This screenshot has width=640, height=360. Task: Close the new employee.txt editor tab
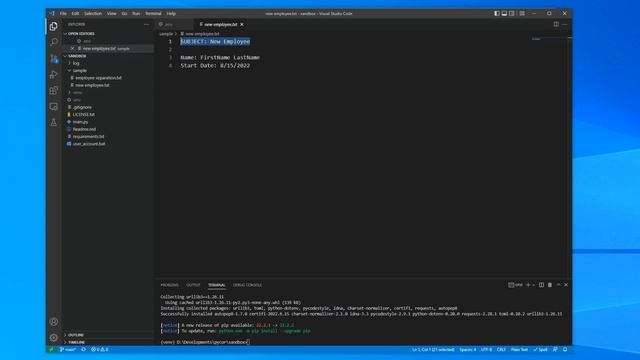point(242,24)
